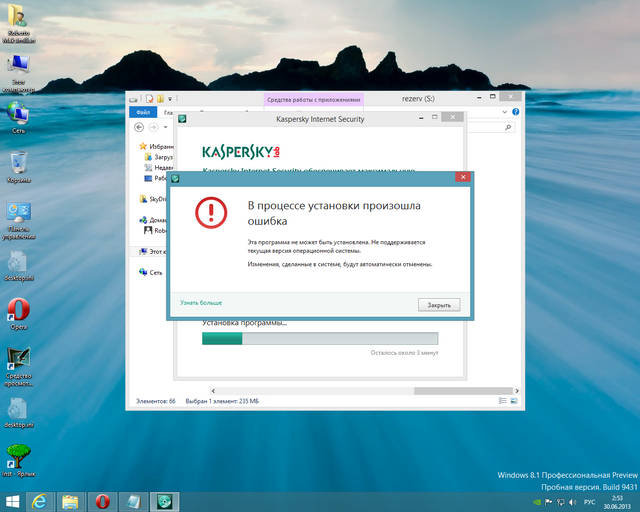
Task: Click the Kaspersky installer taskbar button
Action: tap(164, 502)
